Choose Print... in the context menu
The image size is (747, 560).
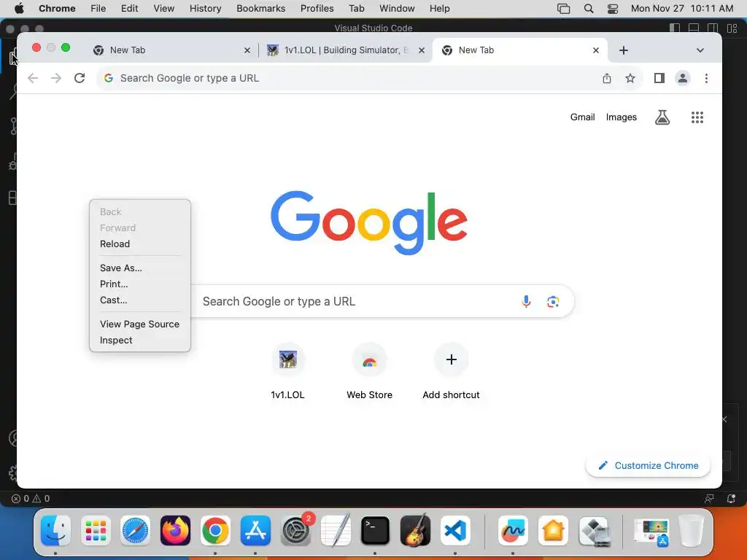click(140, 284)
